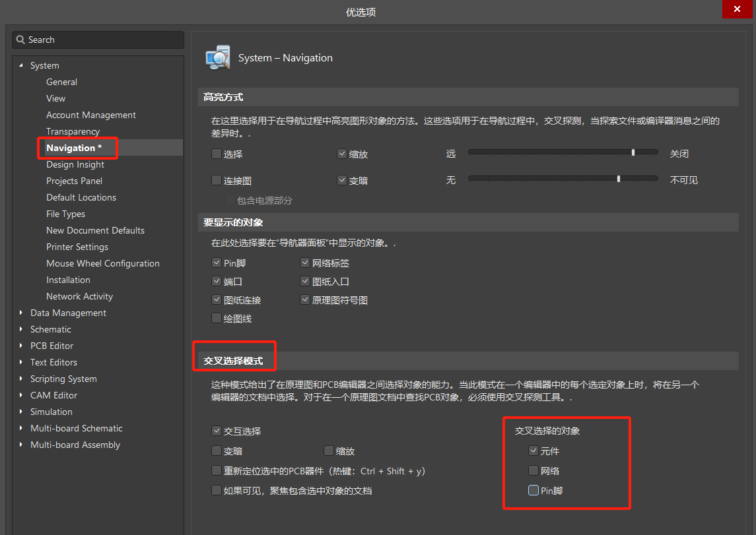Viewport: 756px width, 535px height.
Task: Uncheck the 图纸入口 checkbox
Action: click(x=305, y=281)
